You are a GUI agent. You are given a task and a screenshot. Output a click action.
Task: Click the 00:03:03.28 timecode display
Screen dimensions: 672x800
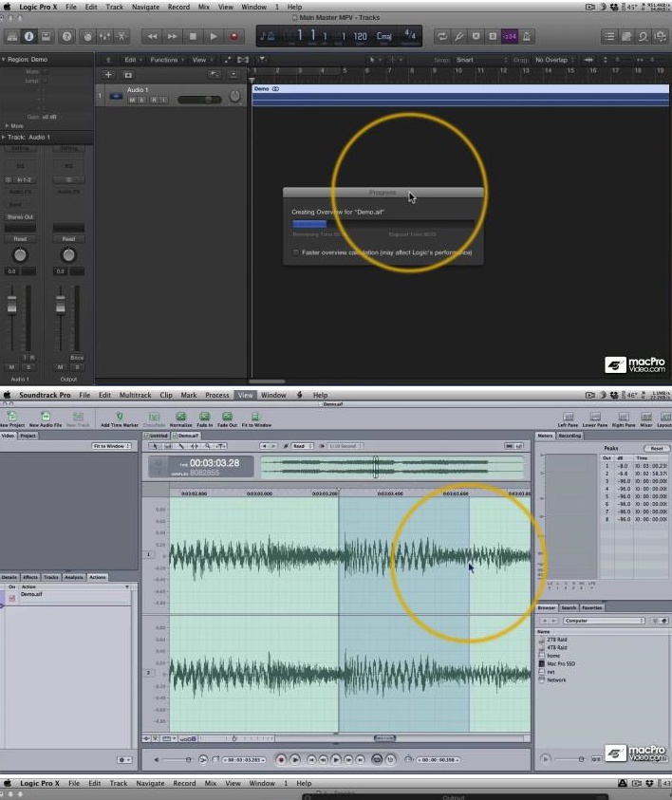coord(215,463)
